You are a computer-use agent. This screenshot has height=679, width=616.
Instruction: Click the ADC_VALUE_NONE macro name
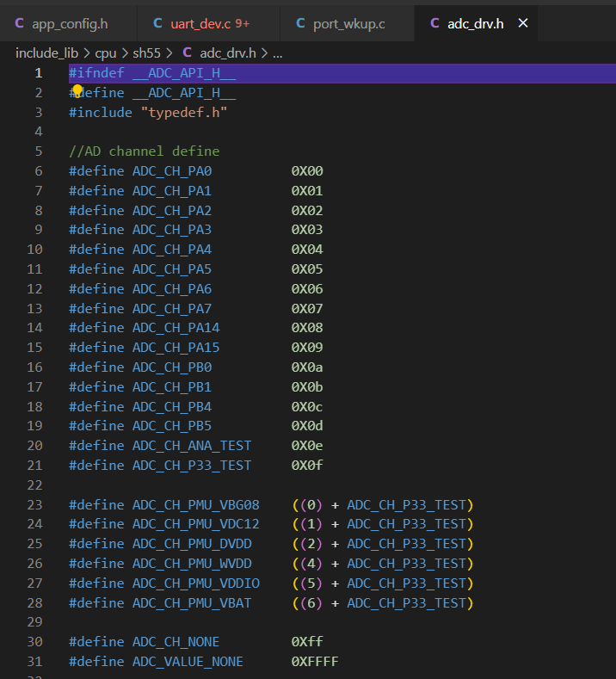(188, 662)
